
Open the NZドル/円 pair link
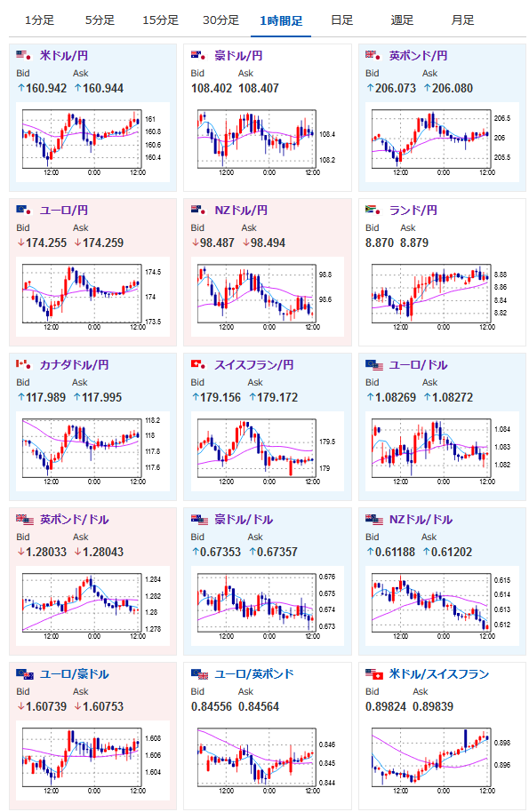pyautogui.click(x=241, y=211)
